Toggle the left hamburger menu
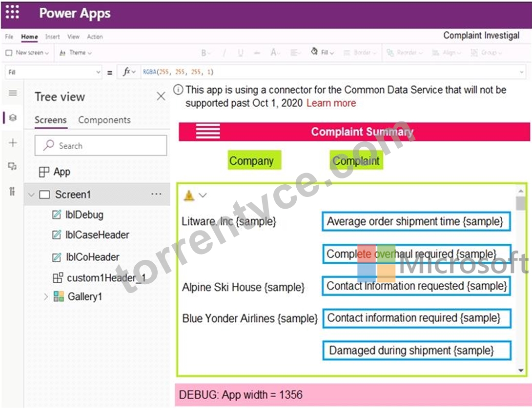Screen dimensions: 532x411 point(13,93)
